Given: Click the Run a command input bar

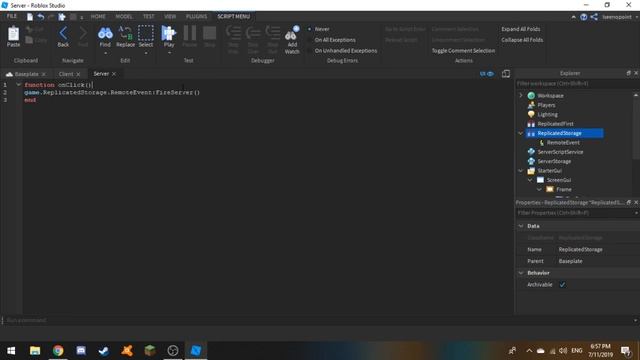Looking at the screenshot, I should [x=318, y=320].
